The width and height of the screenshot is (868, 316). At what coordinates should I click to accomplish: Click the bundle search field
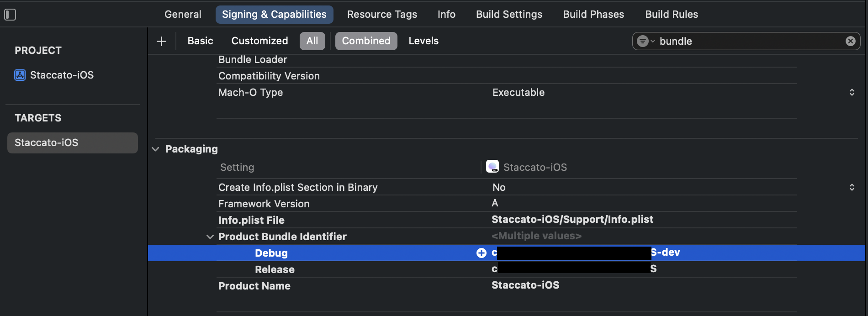[x=749, y=41]
